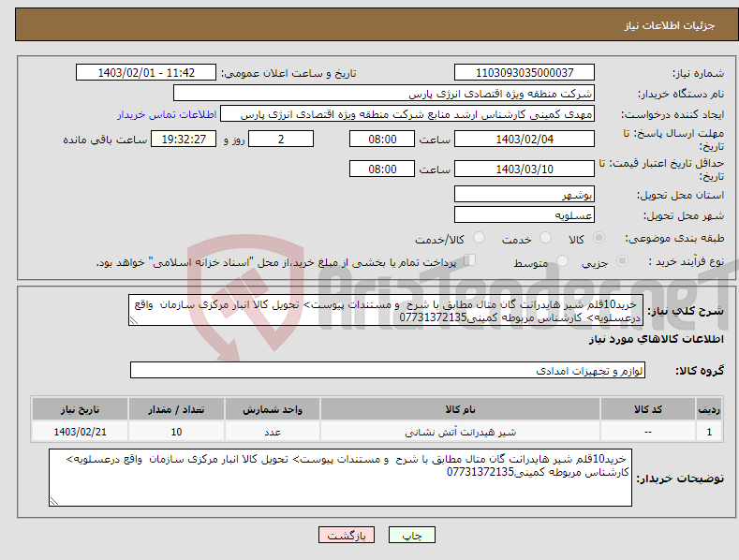Click the توضیحات خریدار text area
The image size is (739, 560).
coord(340,478)
